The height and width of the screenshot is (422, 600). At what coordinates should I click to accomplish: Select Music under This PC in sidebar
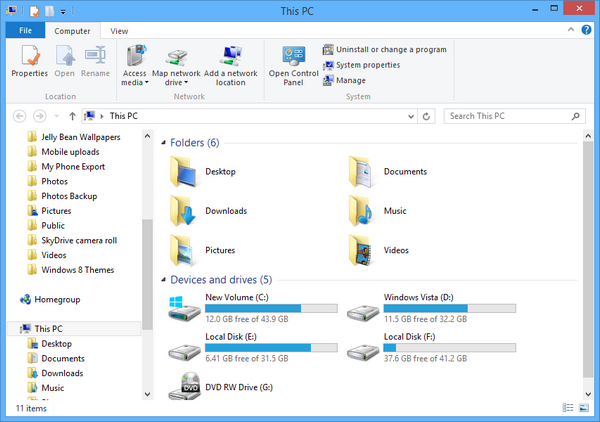[x=46, y=388]
